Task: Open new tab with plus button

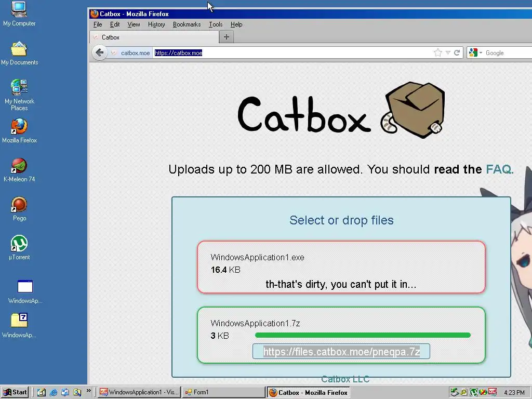Action: [227, 37]
